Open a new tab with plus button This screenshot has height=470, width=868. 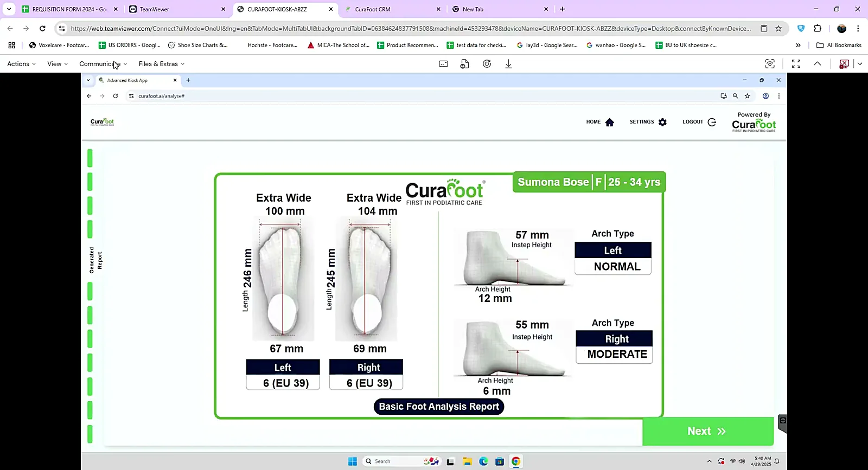pos(563,9)
